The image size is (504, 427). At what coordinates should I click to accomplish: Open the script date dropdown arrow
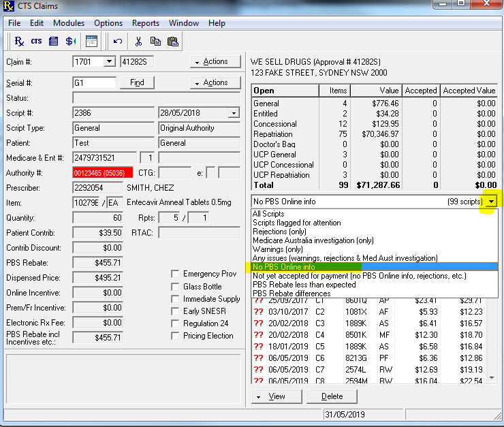[x=234, y=113]
